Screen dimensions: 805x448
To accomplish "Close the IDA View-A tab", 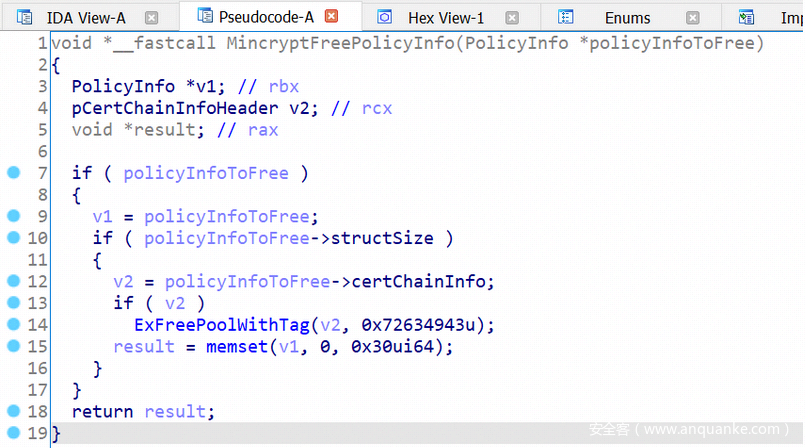I will click(151, 18).
